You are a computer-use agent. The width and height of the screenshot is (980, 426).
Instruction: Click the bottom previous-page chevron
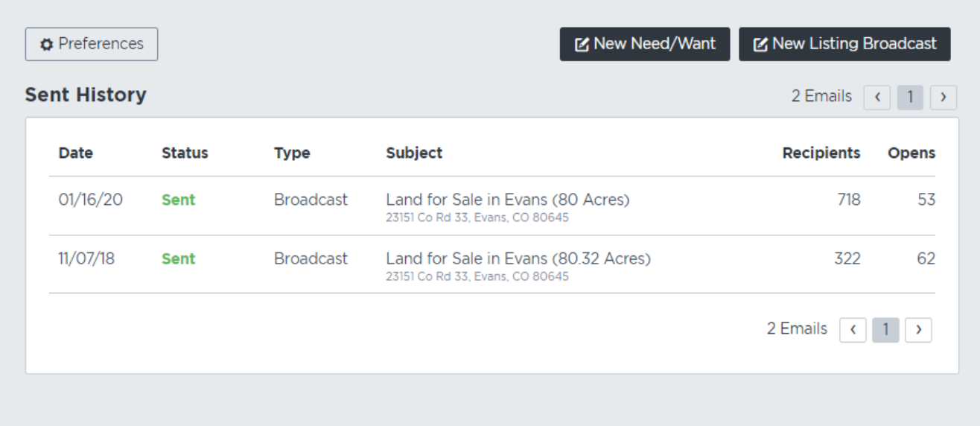[853, 330]
